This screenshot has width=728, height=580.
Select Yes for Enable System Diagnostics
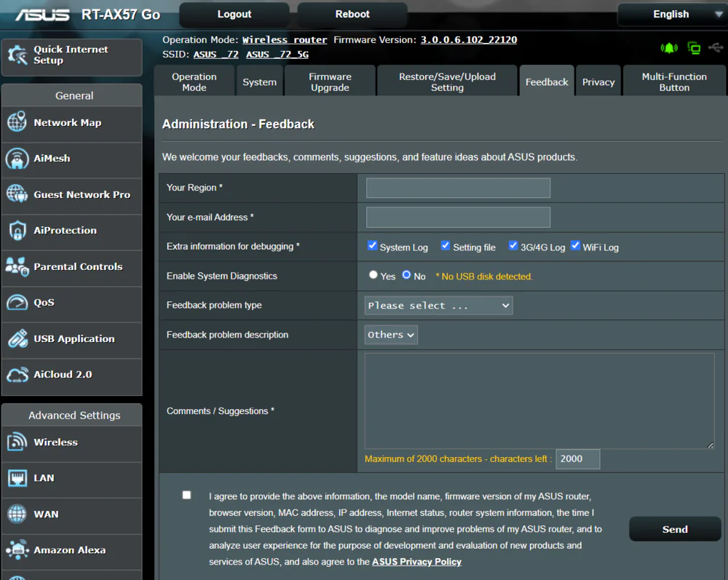click(373, 274)
